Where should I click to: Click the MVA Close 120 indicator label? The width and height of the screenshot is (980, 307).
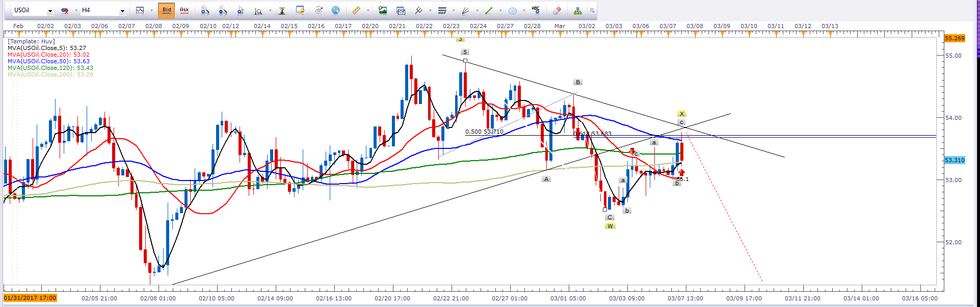click(x=50, y=68)
